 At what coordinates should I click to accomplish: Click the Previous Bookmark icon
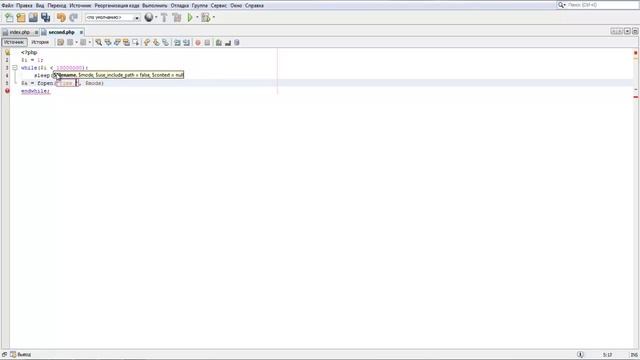147,42
